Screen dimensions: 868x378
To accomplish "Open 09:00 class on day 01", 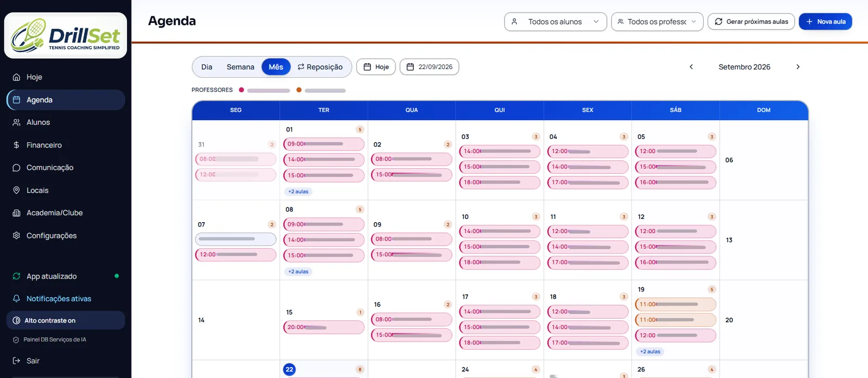I will [324, 144].
